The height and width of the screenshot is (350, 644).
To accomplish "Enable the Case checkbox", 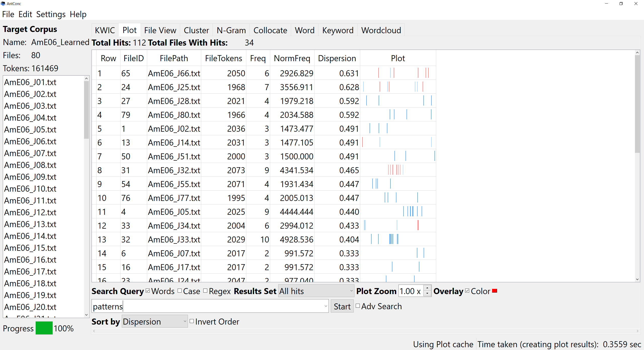I will 180,291.
